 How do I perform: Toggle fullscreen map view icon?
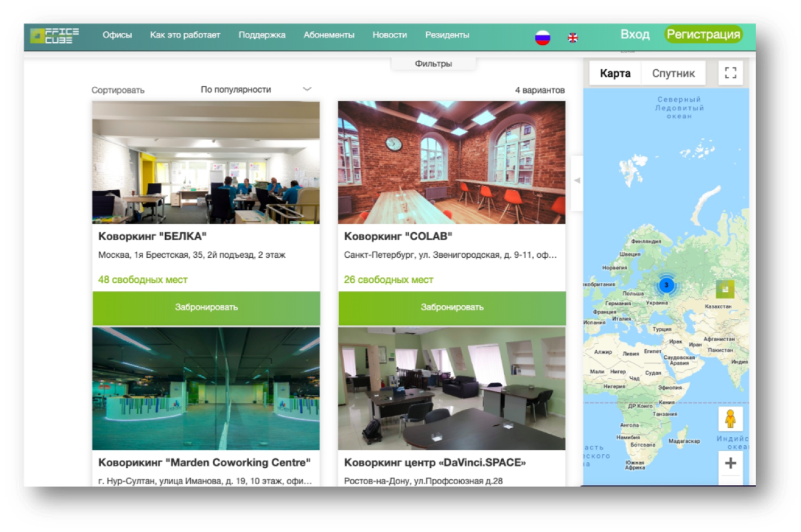click(730, 73)
